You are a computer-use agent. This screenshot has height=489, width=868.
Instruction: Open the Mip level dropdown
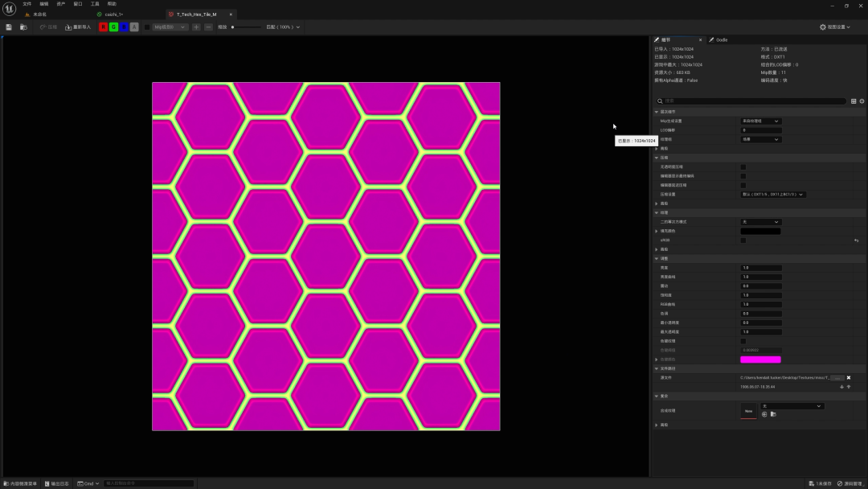[170, 27]
